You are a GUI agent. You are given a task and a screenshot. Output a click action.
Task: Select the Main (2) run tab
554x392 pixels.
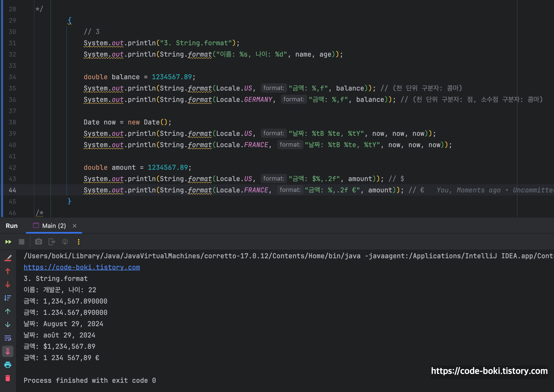(53, 226)
